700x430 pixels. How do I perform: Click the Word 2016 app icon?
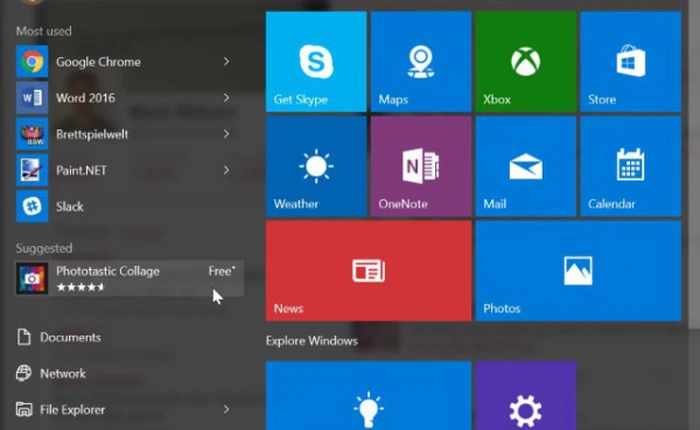[x=32, y=98]
